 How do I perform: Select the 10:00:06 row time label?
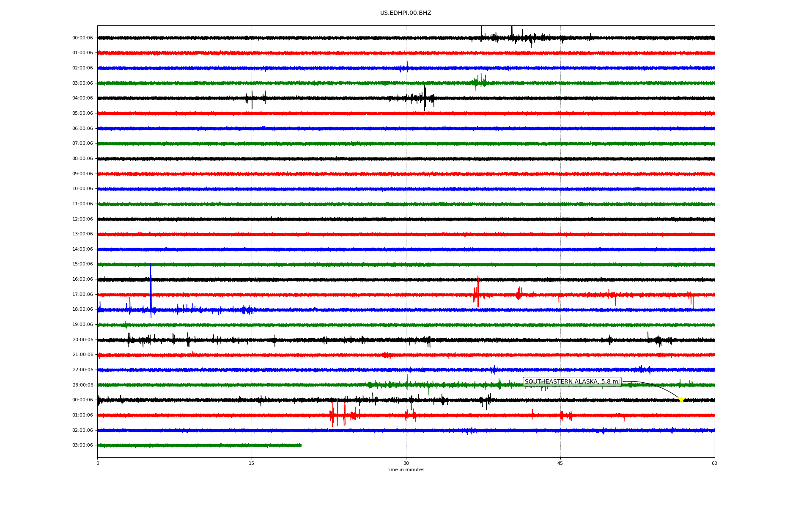[82, 189]
